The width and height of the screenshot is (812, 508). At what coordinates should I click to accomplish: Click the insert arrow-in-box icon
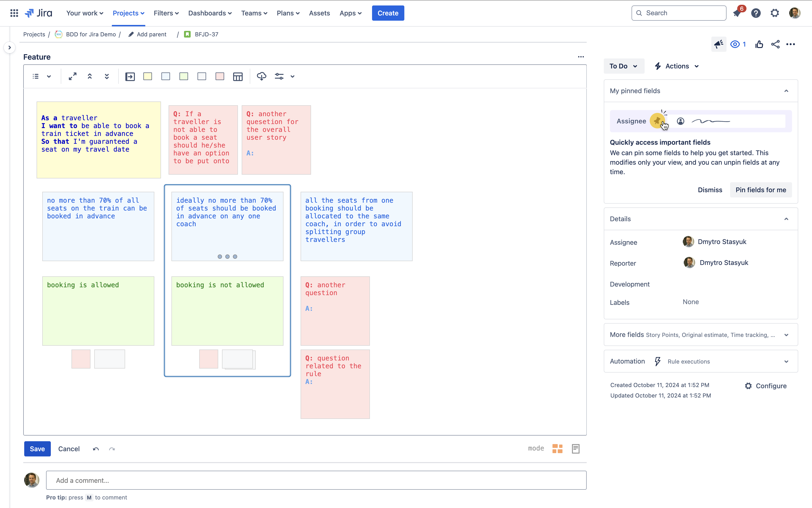130,77
